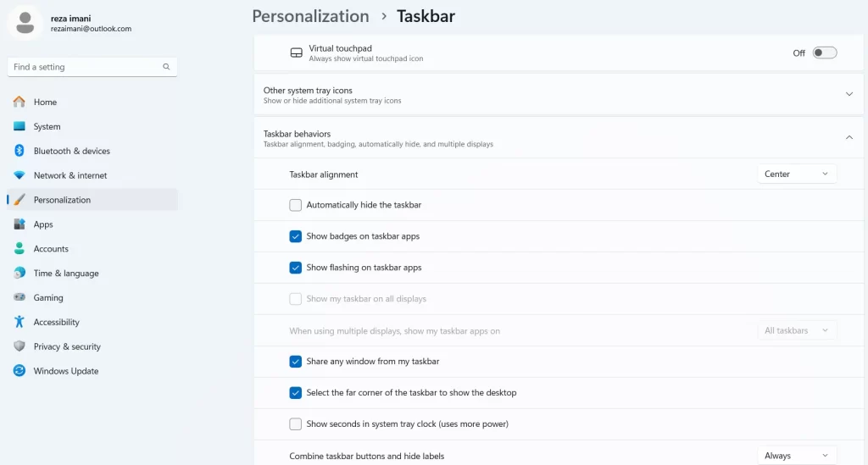Click the Home house icon in sidebar
The width and height of the screenshot is (868, 465).
click(19, 102)
